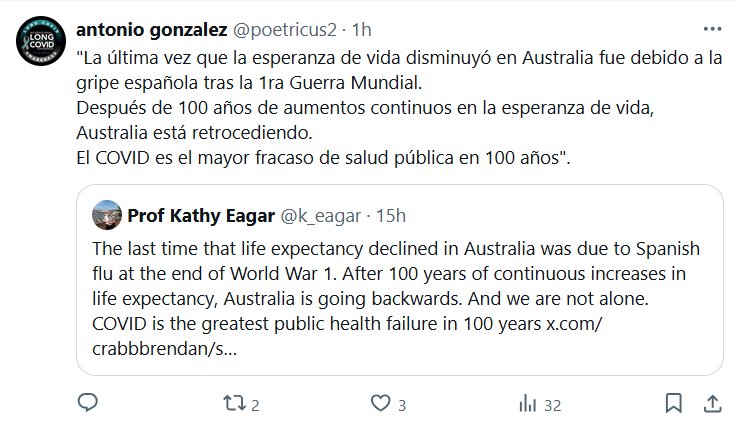This screenshot has width=738, height=426.
Task: Open the view analytics bar-chart icon
Action: pos(526,404)
